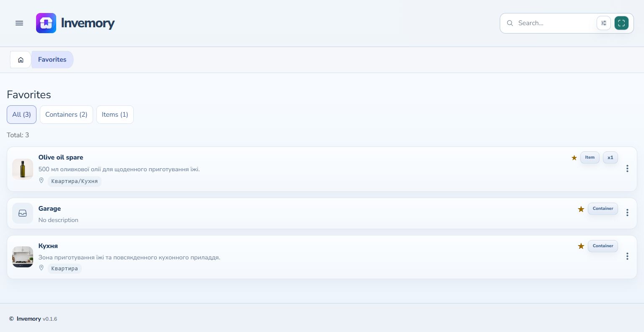Filter by Containers (2)
Image resolution: width=644 pixels, height=332 pixels.
click(x=66, y=115)
